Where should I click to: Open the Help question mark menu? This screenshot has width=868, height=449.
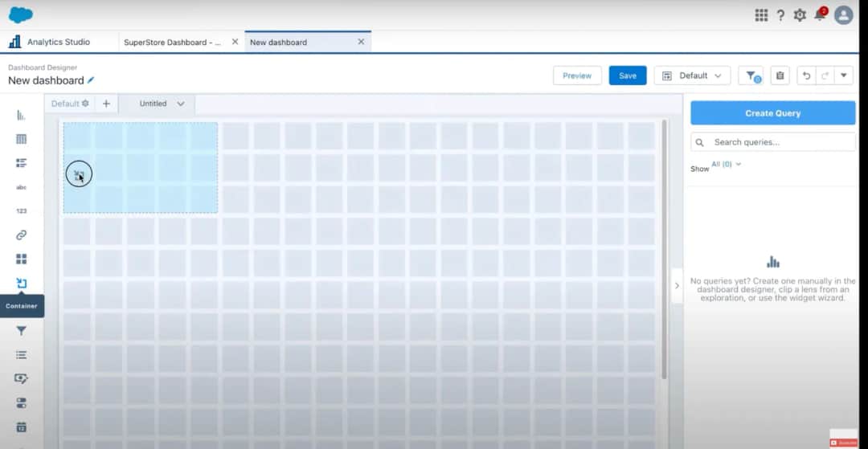tap(780, 15)
